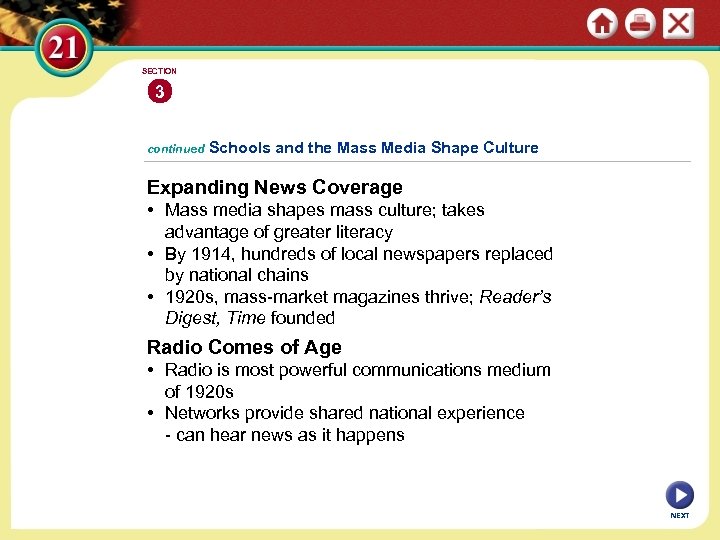This screenshot has width=720, height=540.
Task: Select the 'Radio Comes of Age' heading
Action: click(244, 347)
